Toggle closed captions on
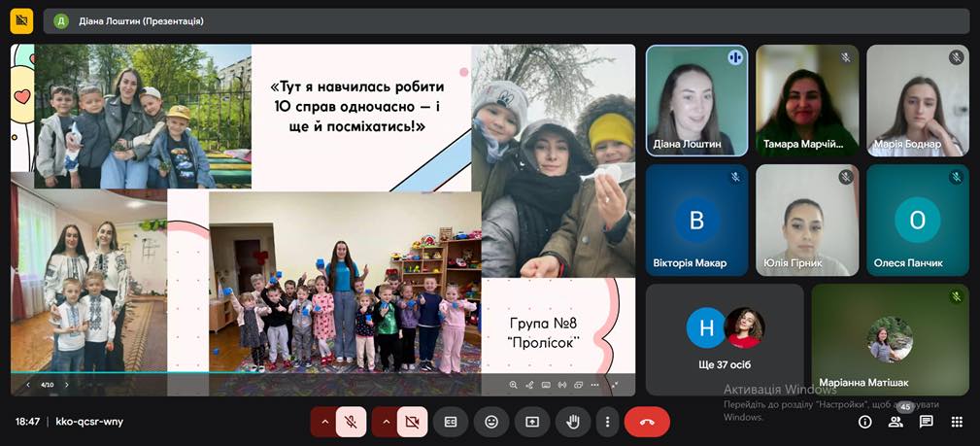The image size is (980, 446). pos(451,422)
